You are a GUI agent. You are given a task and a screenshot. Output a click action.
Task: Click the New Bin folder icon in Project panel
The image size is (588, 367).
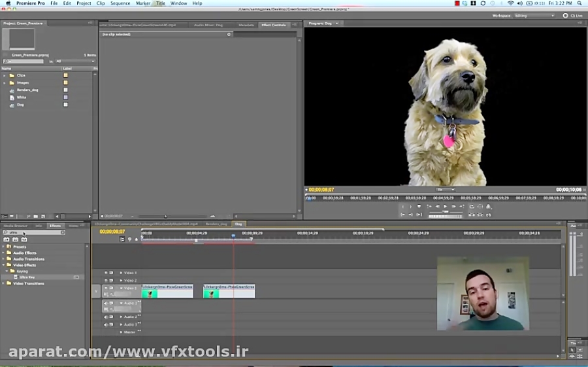[36, 216]
